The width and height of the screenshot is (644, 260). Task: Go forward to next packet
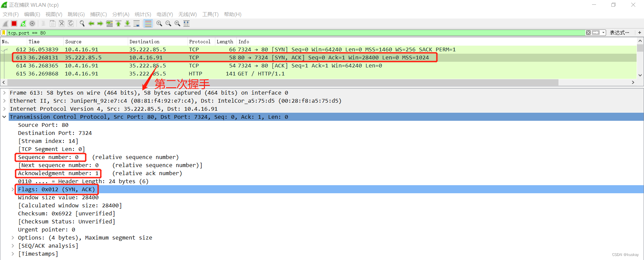pyautogui.click(x=100, y=23)
